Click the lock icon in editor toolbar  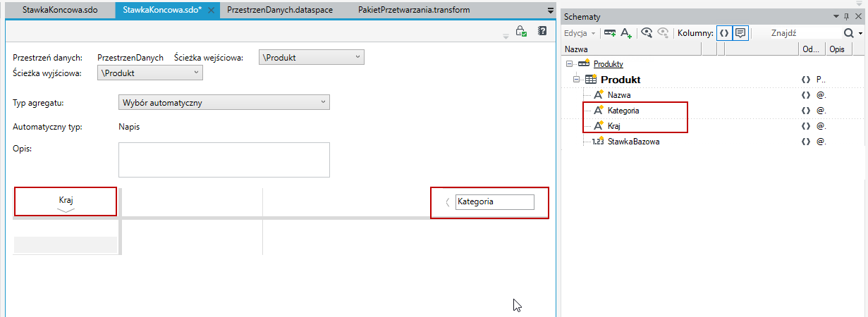click(x=521, y=31)
